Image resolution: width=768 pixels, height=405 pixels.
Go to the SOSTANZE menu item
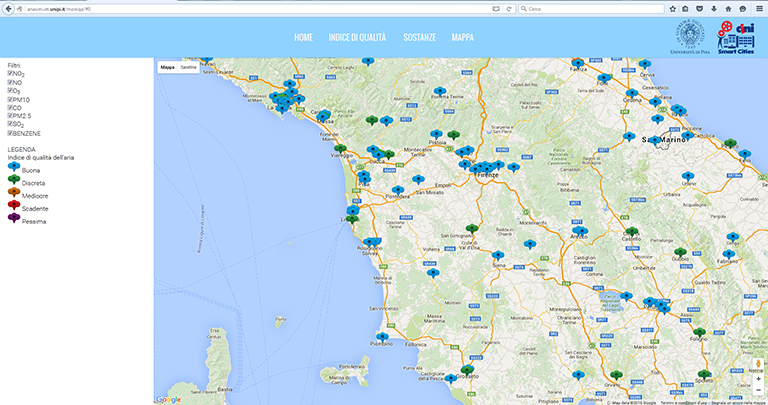(419, 37)
